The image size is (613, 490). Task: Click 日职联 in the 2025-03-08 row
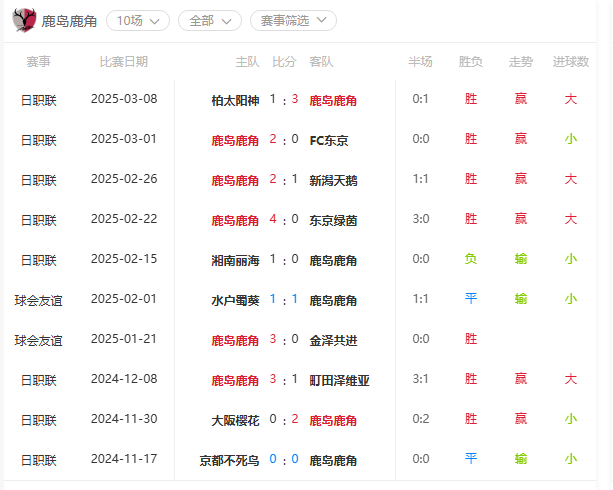point(38,101)
